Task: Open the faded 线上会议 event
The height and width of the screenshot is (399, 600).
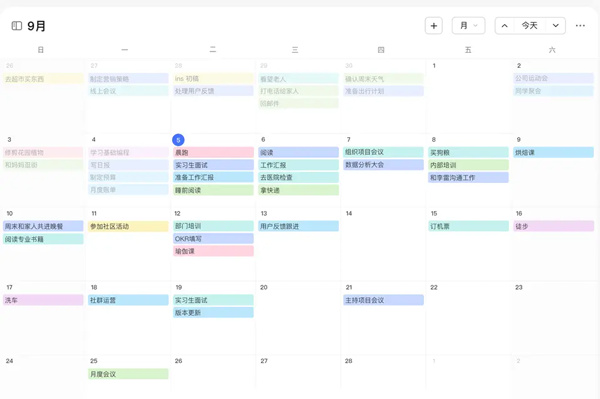Action: click(128, 91)
